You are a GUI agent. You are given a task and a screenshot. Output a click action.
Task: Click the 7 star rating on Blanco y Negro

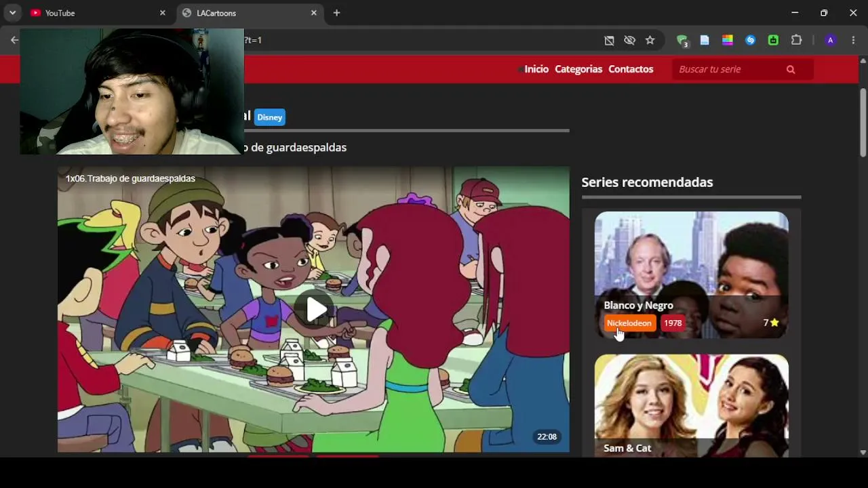[771, 323]
